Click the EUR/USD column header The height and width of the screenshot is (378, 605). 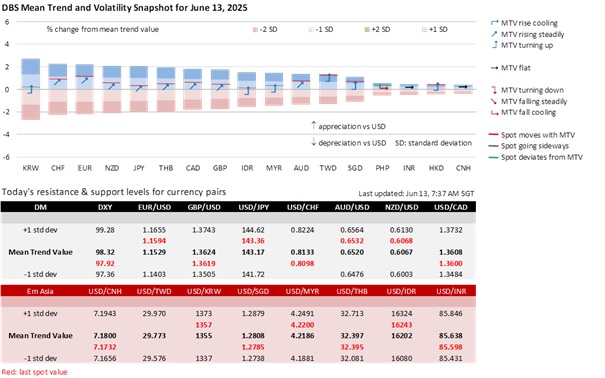[154, 207]
